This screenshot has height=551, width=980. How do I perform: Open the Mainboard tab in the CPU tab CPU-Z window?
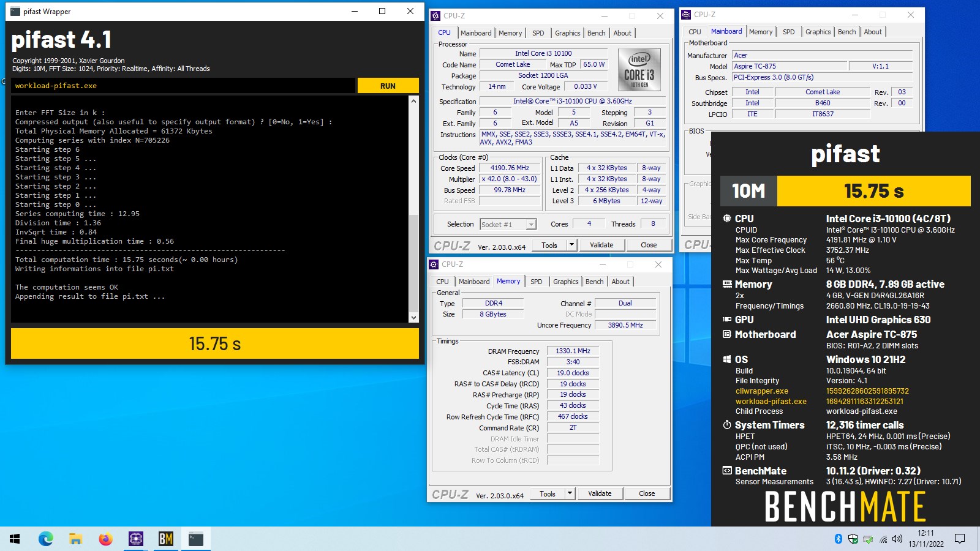point(476,33)
